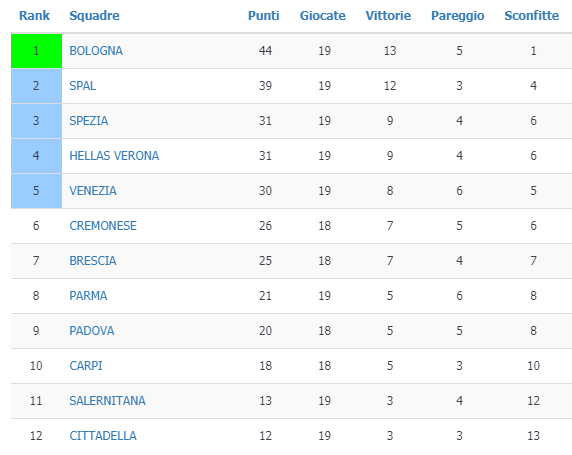Viewport: 572px width, 455px height.
Task: Sort table by Pareggio column header
Action: [x=458, y=16]
